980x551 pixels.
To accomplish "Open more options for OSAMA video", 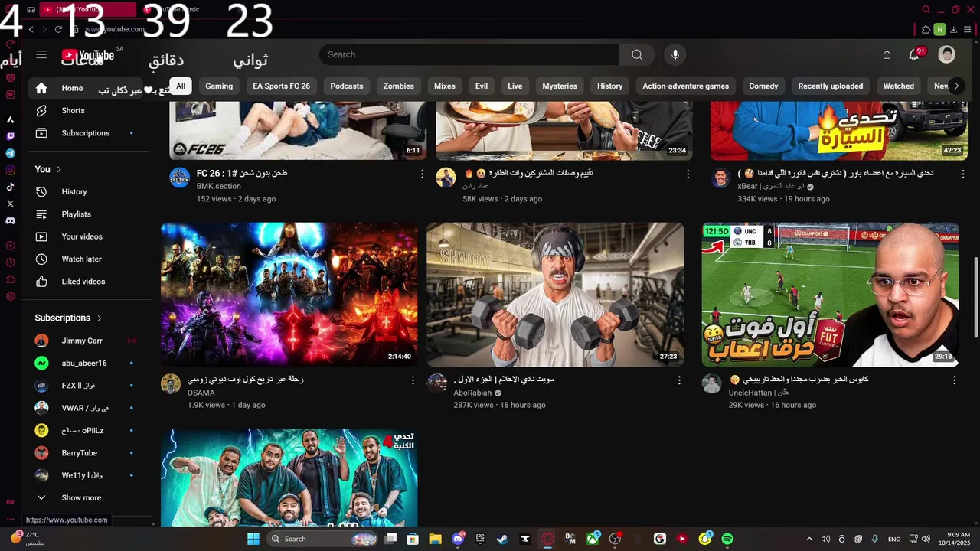I will (413, 380).
